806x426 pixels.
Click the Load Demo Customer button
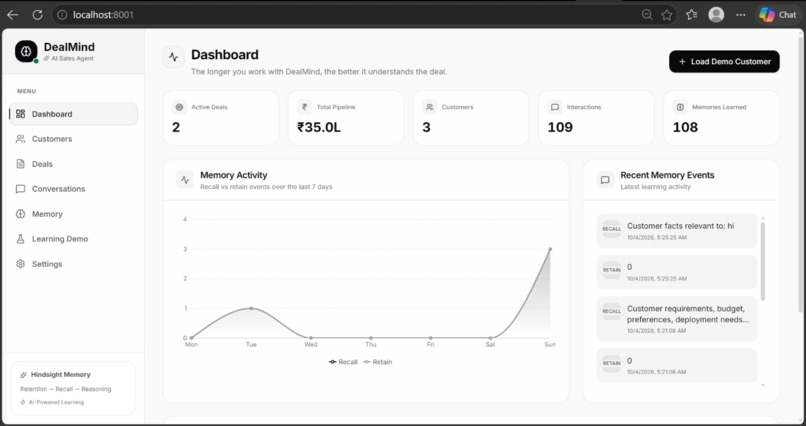pos(724,62)
